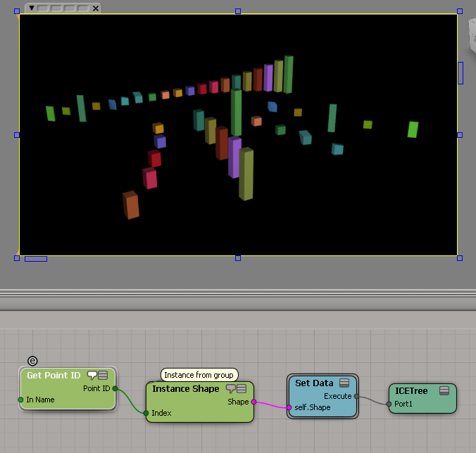476x453 pixels.
Task: Click the self.Shape input port on Set Data
Action: [x=289, y=407]
